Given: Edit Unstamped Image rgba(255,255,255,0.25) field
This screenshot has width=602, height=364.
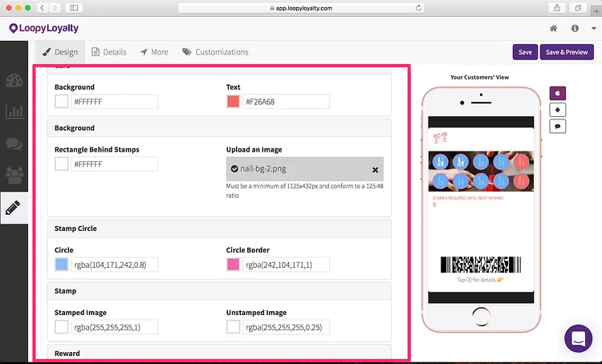Looking at the screenshot, I should (286, 327).
